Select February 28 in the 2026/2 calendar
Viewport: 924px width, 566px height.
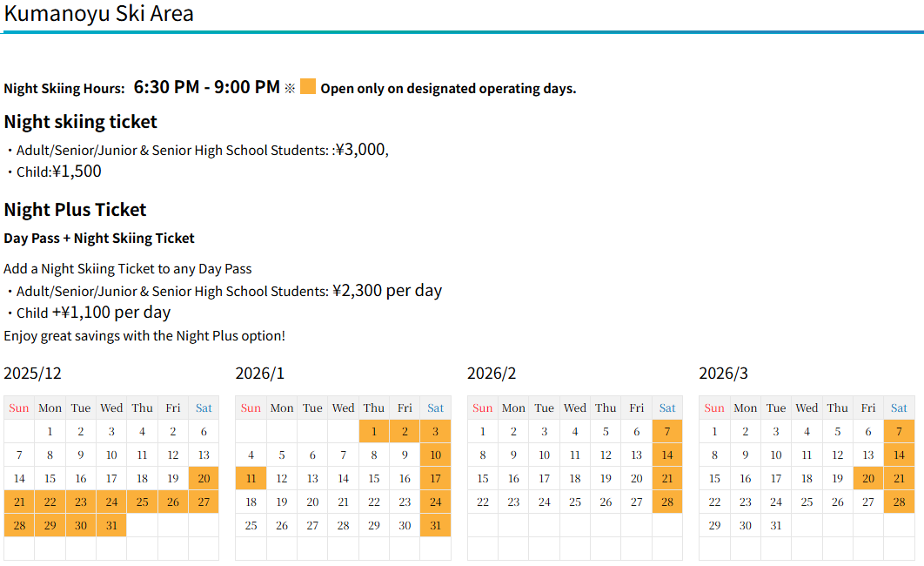point(667,502)
